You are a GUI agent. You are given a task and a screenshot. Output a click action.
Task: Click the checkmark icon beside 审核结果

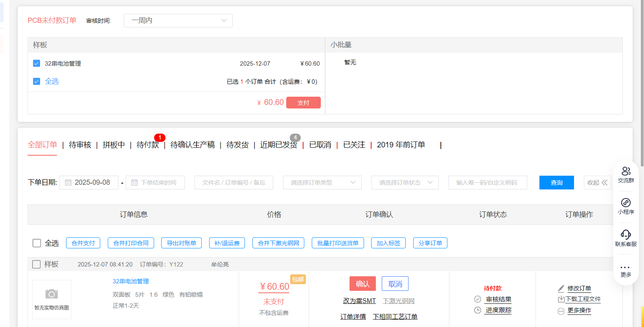click(478, 299)
